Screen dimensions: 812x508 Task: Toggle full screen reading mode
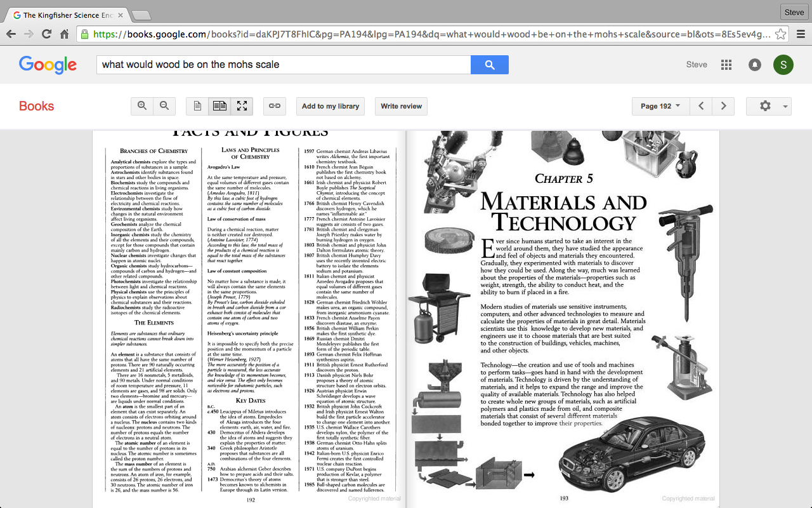(242, 106)
